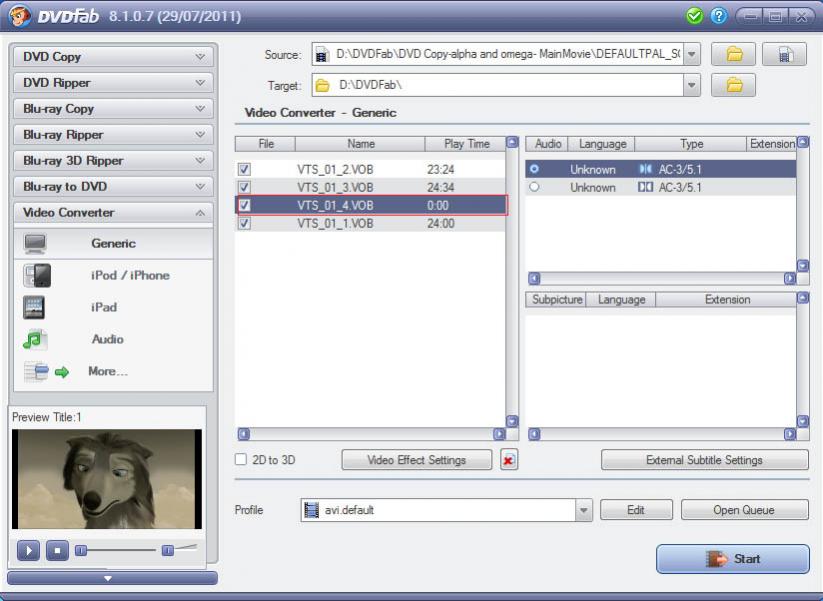
Task: Click the red X remove effect icon
Action: pyautogui.click(x=509, y=460)
